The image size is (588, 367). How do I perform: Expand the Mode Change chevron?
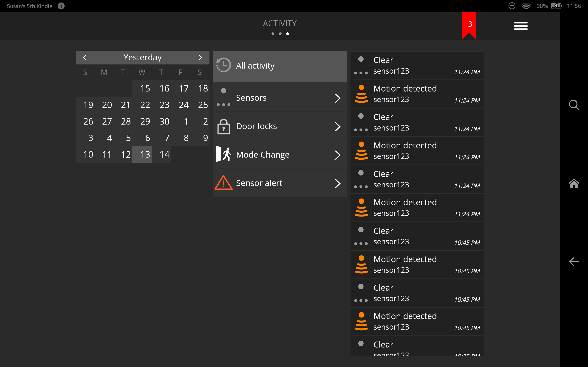337,155
